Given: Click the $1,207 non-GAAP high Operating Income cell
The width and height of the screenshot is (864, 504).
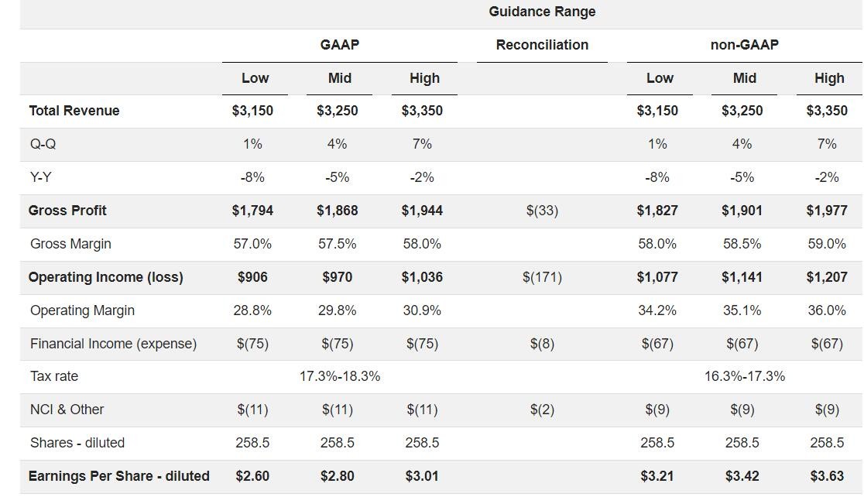Looking at the screenshot, I should 827,277.
